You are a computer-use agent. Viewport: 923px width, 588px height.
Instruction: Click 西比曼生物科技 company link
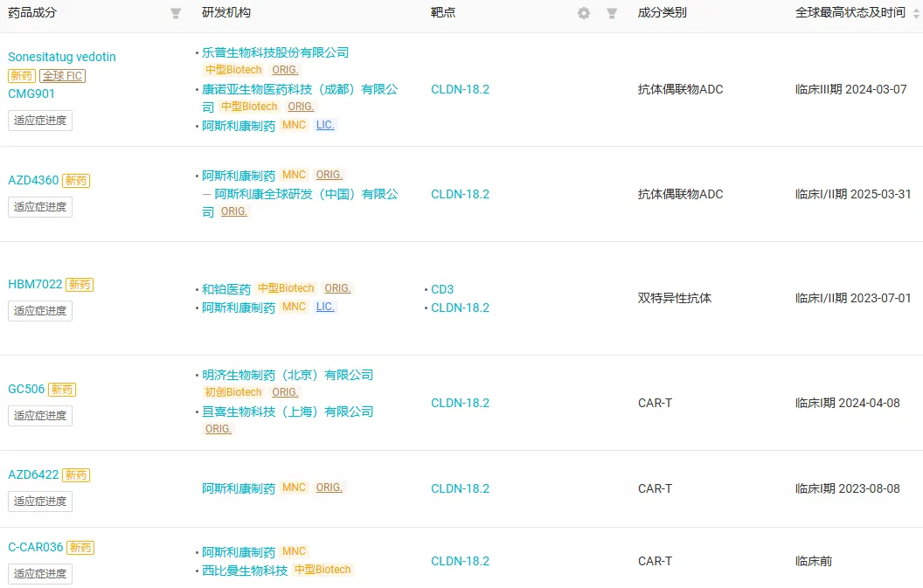[245, 571]
